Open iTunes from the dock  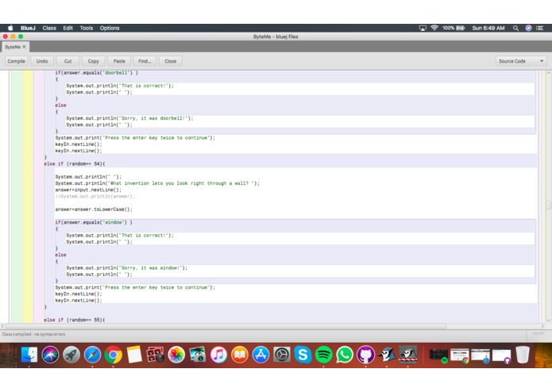218,355
